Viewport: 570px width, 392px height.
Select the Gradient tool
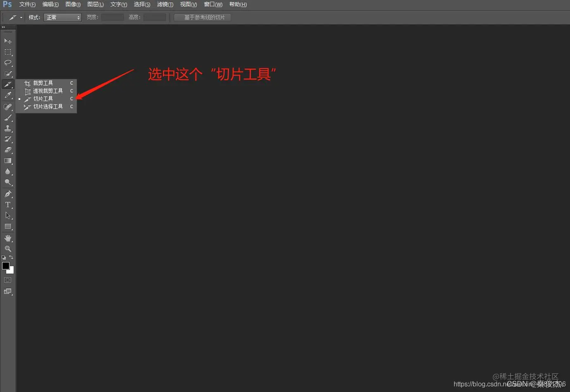[8, 161]
